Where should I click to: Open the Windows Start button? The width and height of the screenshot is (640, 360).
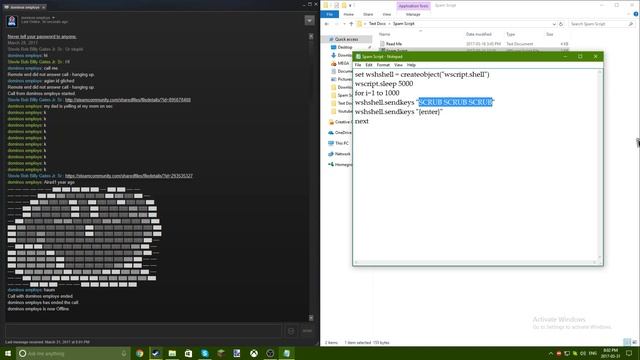[8, 353]
